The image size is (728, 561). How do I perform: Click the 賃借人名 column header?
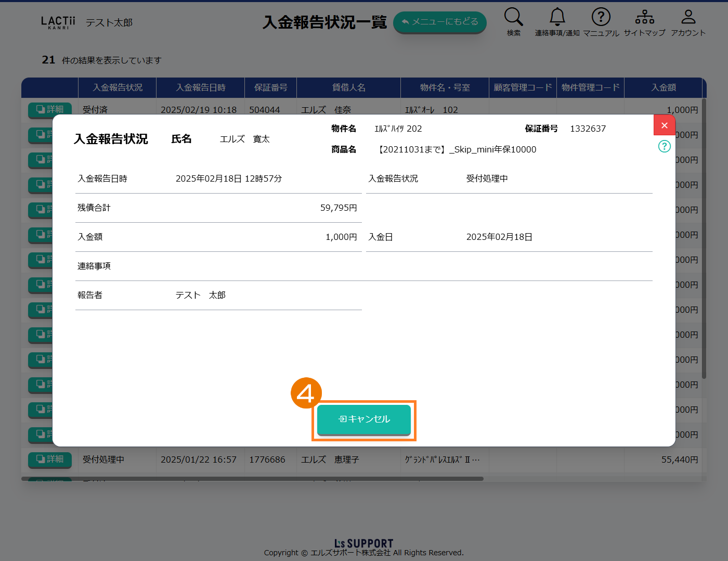(348, 87)
